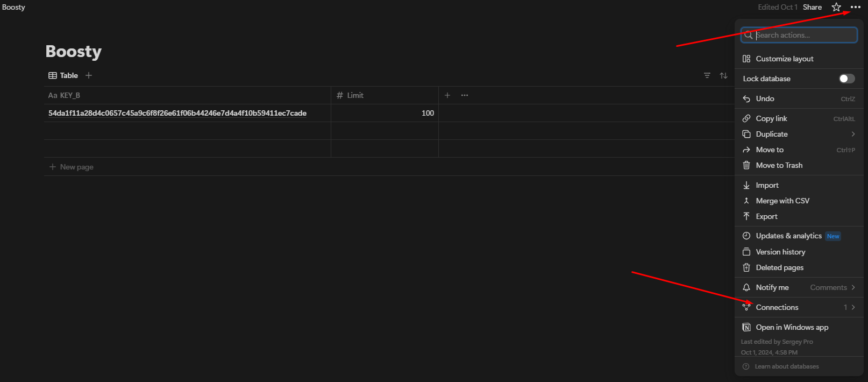868x382 pixels.
Task: Add a new view with plus icon
Action: [89, 75]
